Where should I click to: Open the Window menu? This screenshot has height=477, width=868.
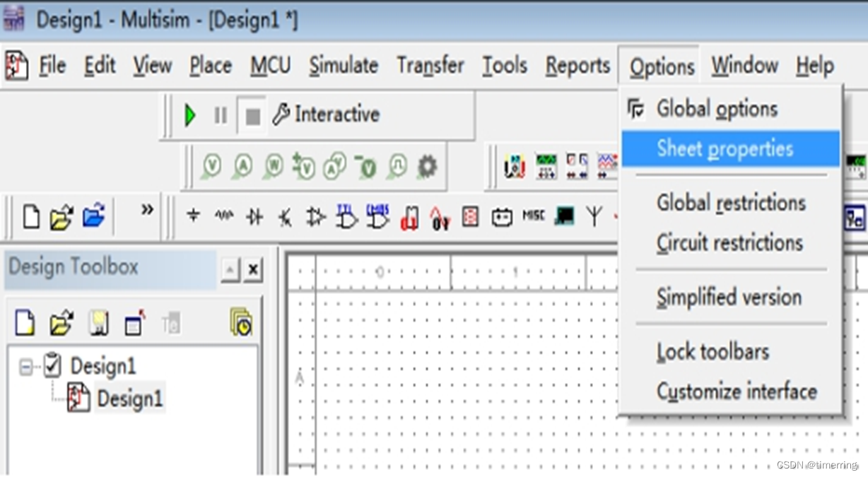pyautogui.click(x=745, y=66)
